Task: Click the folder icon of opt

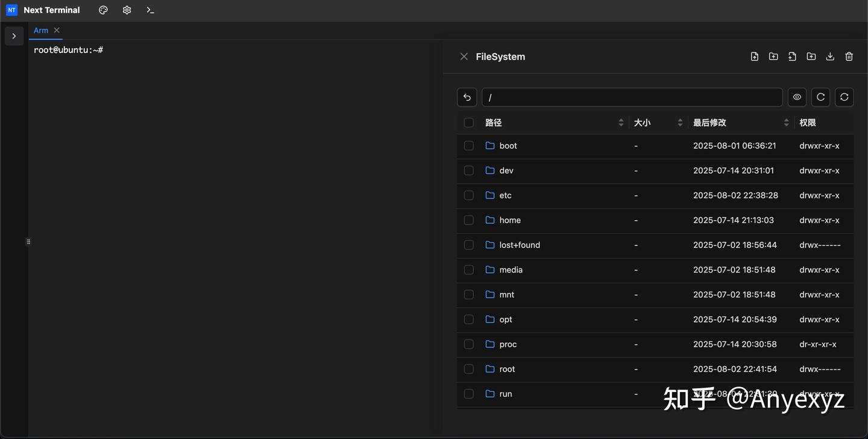Action: pyautogui.click(x=490, y=320)
